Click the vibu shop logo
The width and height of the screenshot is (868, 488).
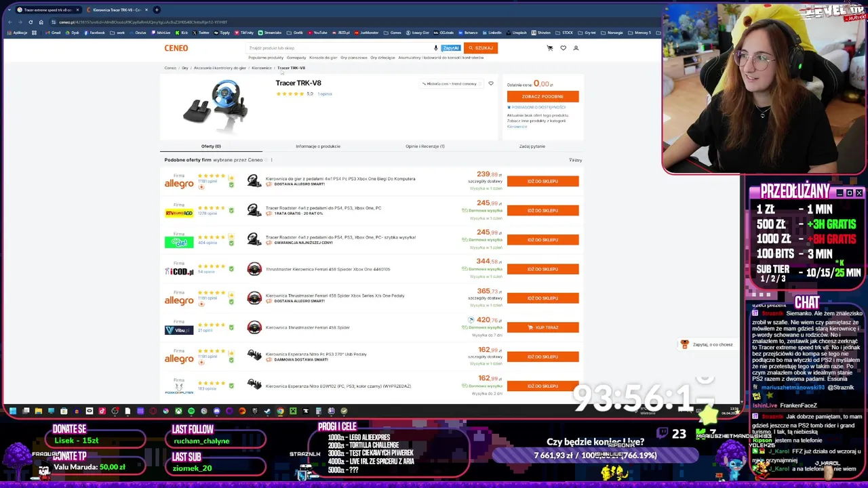coord(179,330)
